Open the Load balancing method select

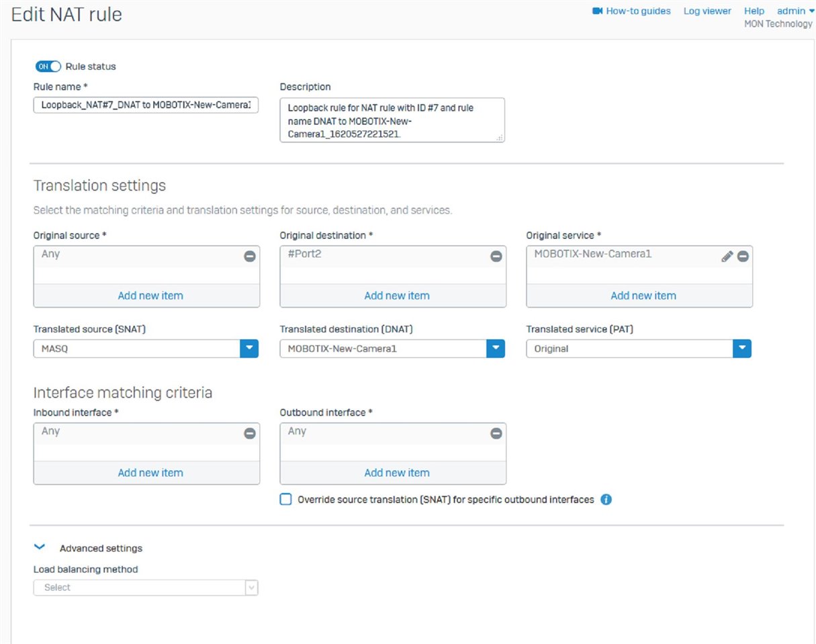[146, 588]
